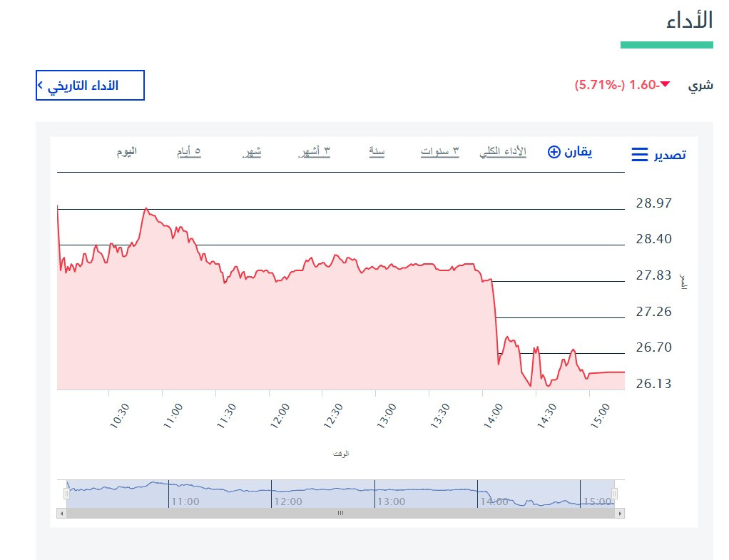Click the تصدير export text label

(x=670, y=155)
